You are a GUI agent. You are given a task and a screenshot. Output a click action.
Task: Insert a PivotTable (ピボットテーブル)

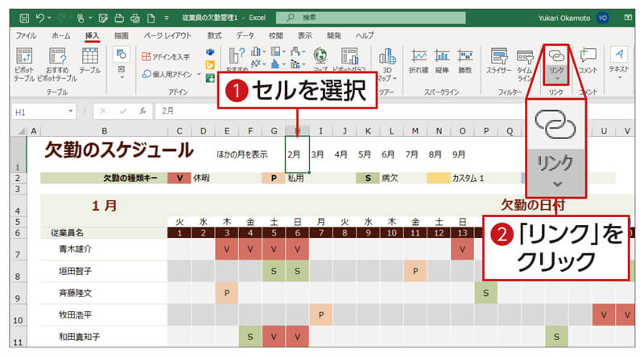(24, 64)
